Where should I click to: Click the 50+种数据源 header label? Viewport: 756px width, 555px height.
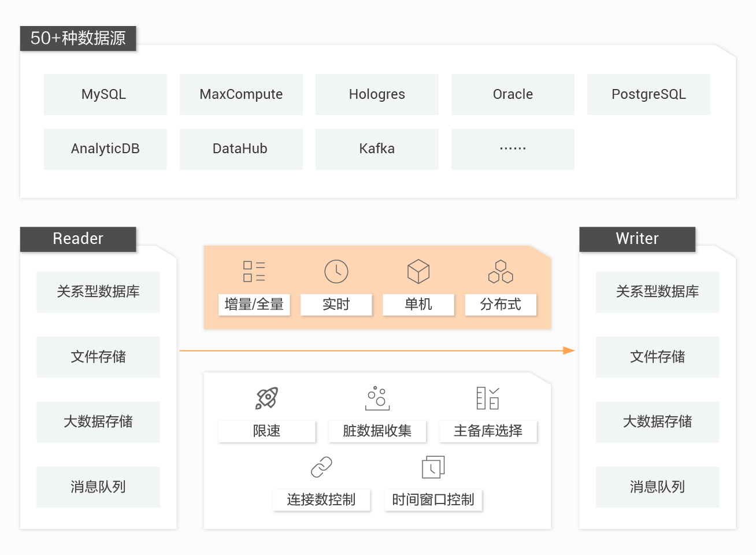coord(78,38)
